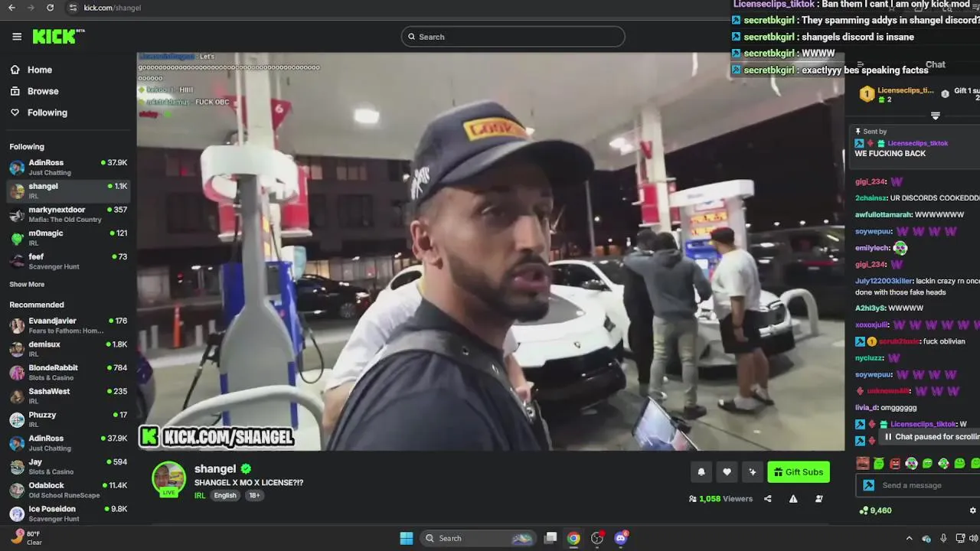The height and width of the screenshot is (551, 980).
Task: Go back in browser history
Action: coord(11,8)
